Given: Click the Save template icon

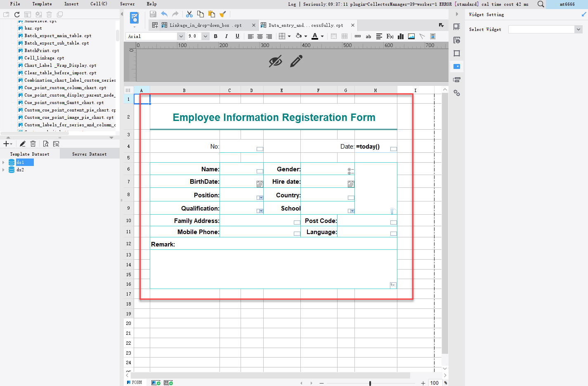Looking at the screenshot, I should [153, 14].
